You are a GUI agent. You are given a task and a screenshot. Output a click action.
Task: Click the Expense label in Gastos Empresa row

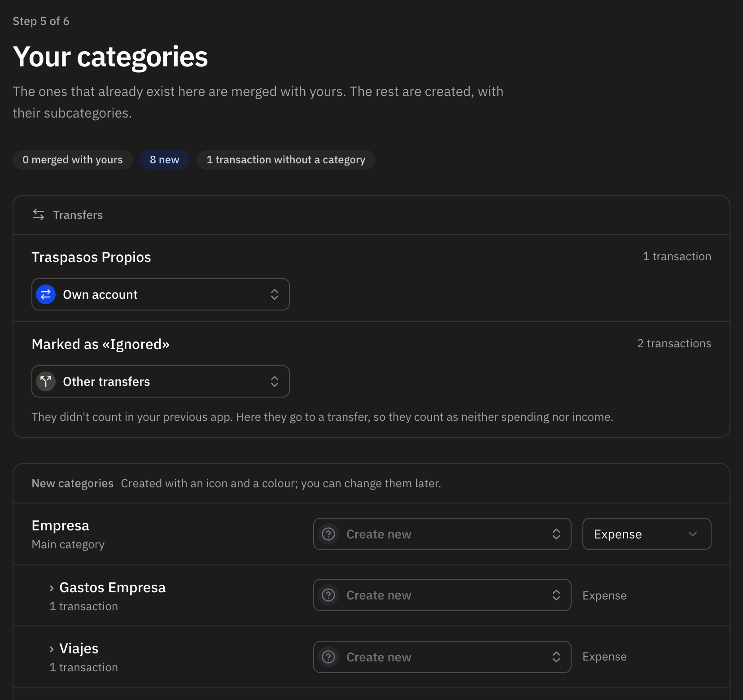click(605, 595)
